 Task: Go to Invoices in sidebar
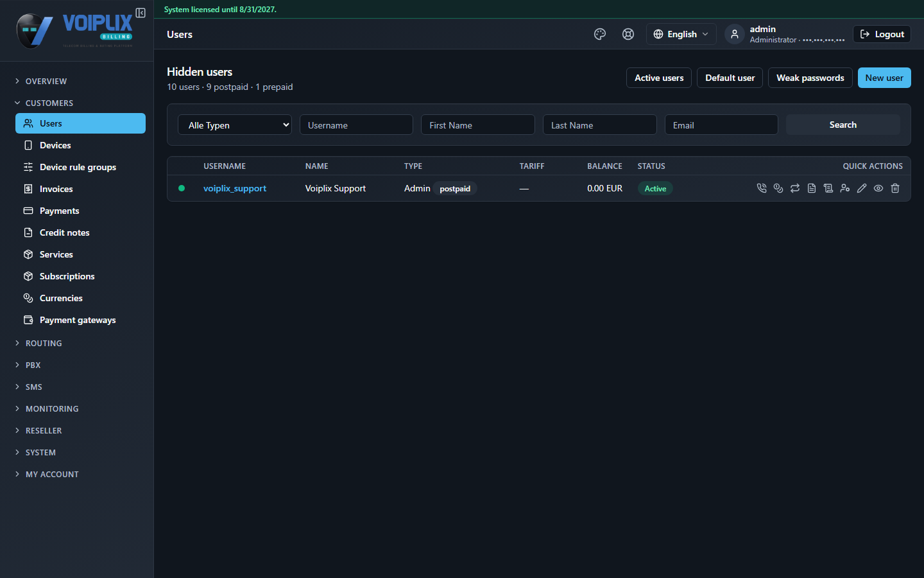(x=80, y=189)
